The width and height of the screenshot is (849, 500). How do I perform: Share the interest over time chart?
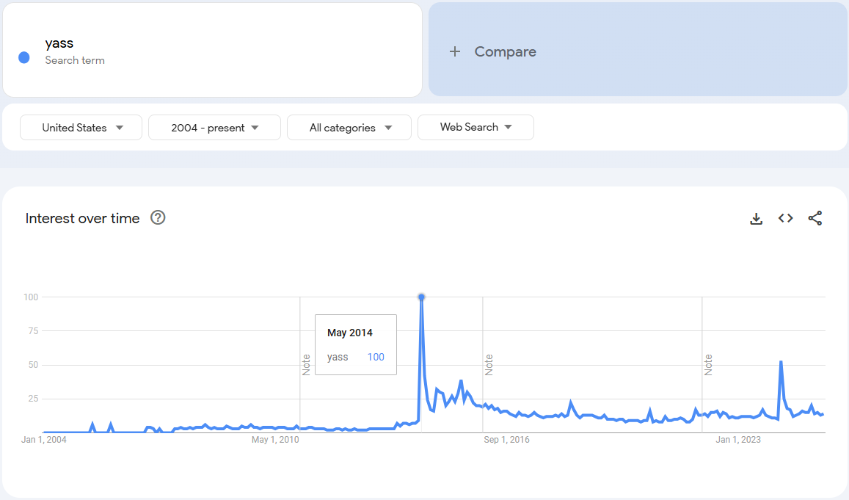coord(815,218)
